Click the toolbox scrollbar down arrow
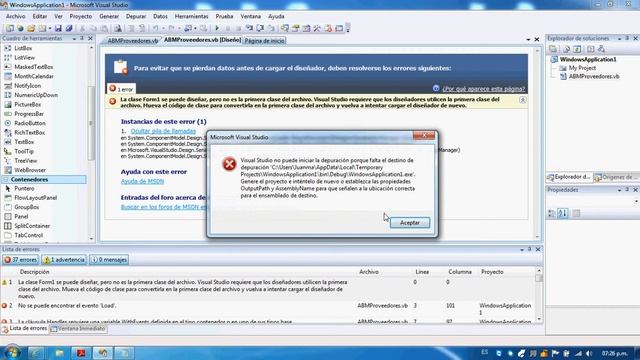The image size is (640, 360). coord(91,239)
